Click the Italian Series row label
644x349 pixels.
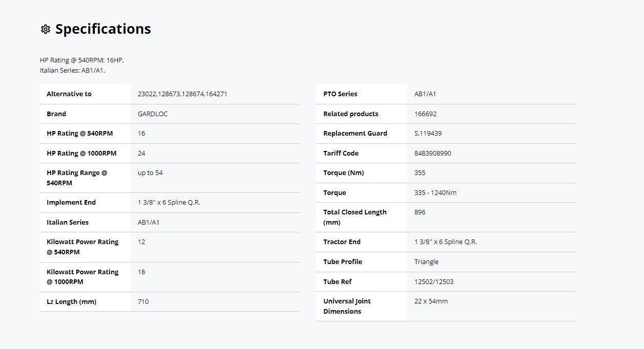pos(68,223)
